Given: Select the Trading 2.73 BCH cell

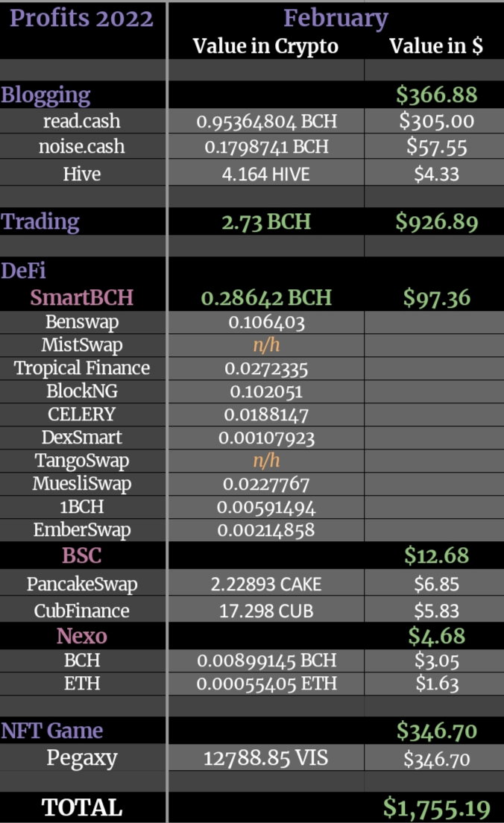Looking at the screenshot, I should click(x=266, y=221).
